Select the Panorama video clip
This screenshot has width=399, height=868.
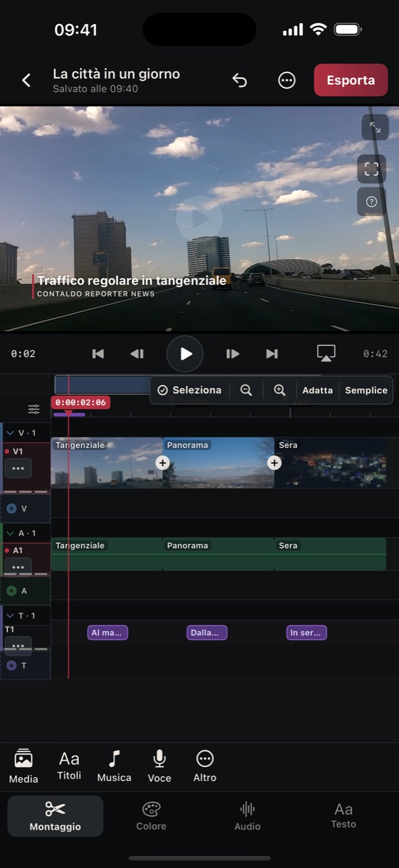(x=218, y=463)
